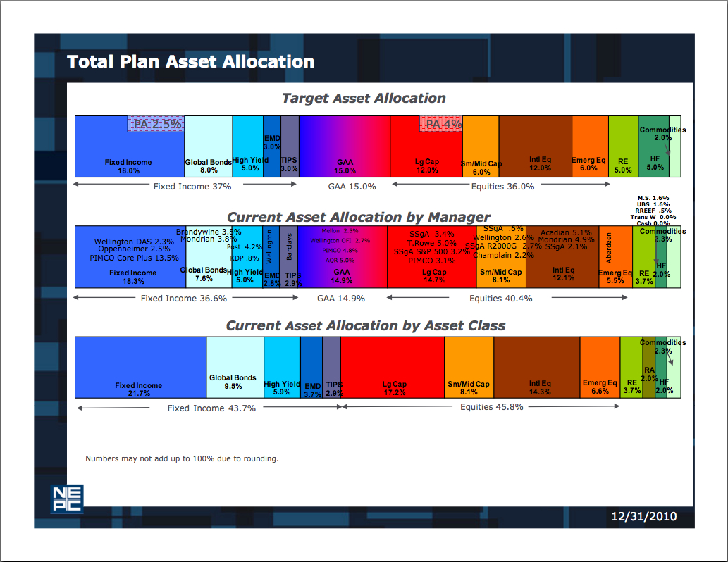Select the "Total Plan Asset Allocation" title

(x=190, y=62)
